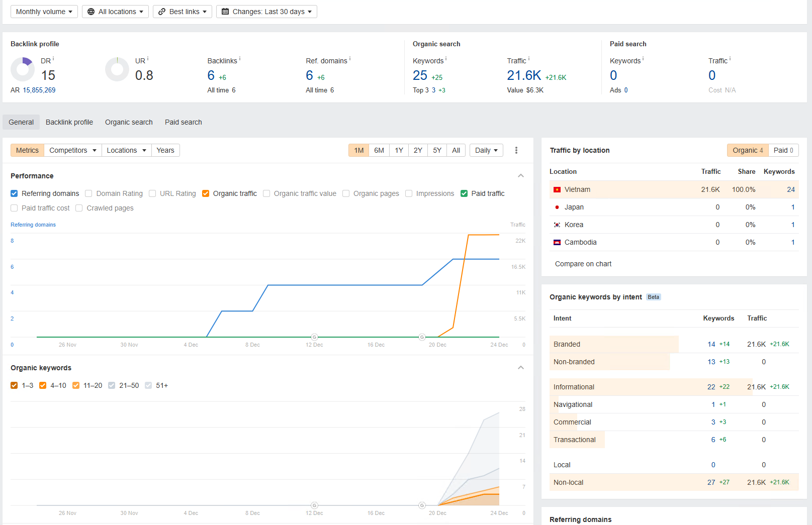Click the Ref. domains info icon
The image size is (812, 525).
click(350, 59)
